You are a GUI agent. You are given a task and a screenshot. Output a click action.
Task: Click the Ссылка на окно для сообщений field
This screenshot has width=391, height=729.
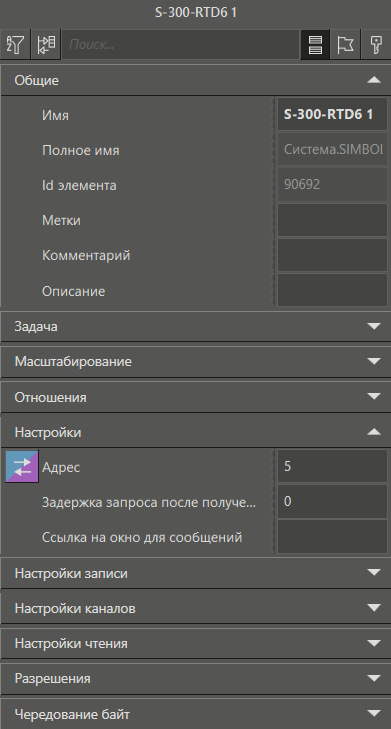332,537
